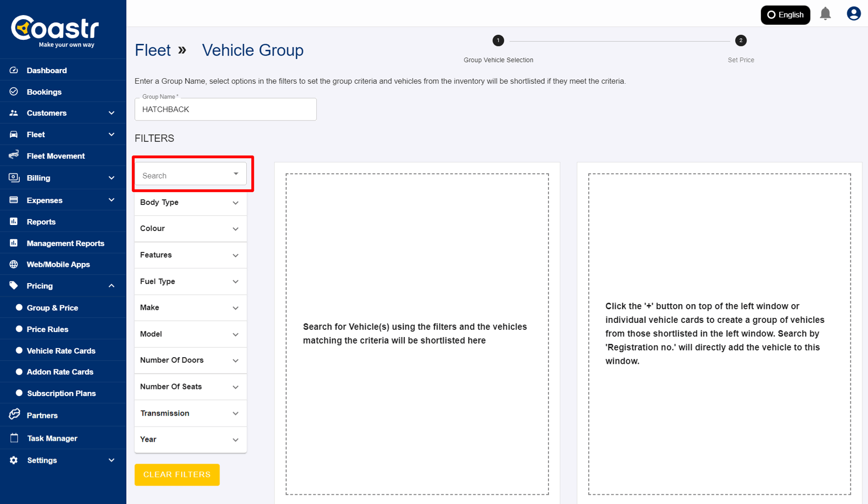Switch the English language selector
The image size is (868, 504).
785,15
